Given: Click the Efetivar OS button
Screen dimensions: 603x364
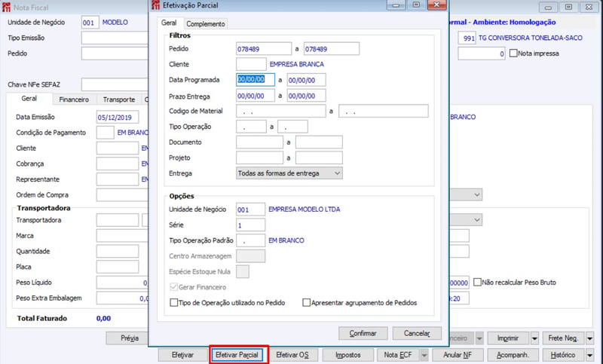Looking at the screenshot, I should 292,355.
